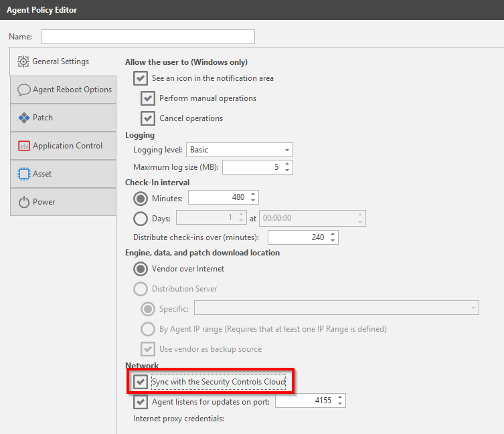Click the Internet proxy credentials label

179,419
